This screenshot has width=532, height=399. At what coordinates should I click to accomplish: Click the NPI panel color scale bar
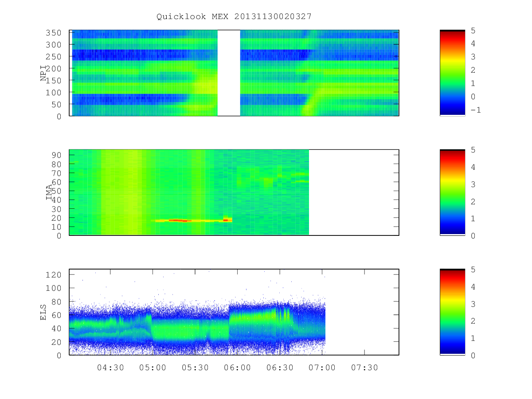click(452, 73)
